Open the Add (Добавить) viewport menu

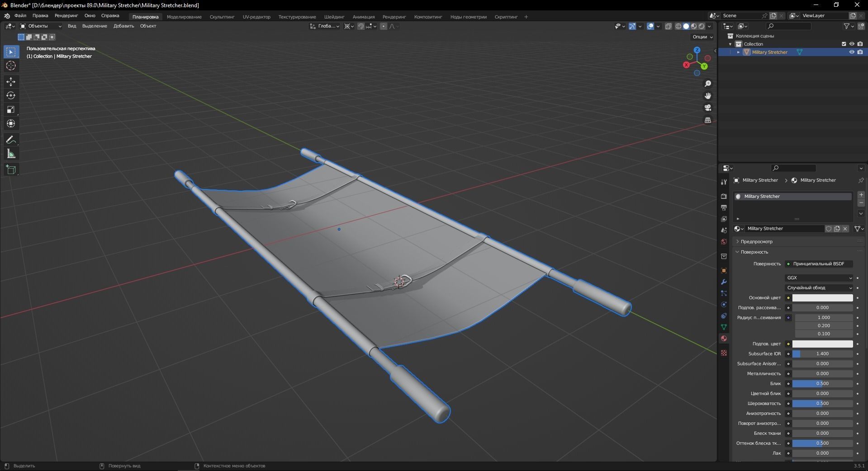tap(123, 26)
